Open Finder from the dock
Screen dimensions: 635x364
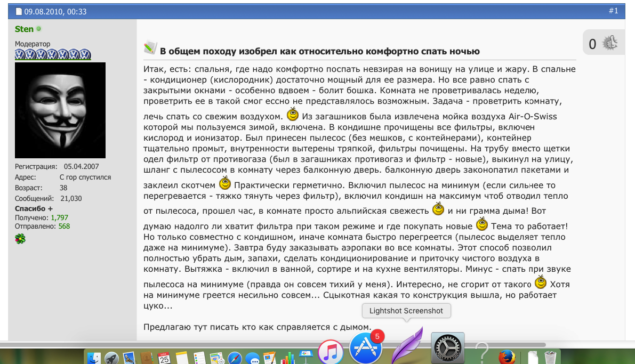(x=94, y=358)
